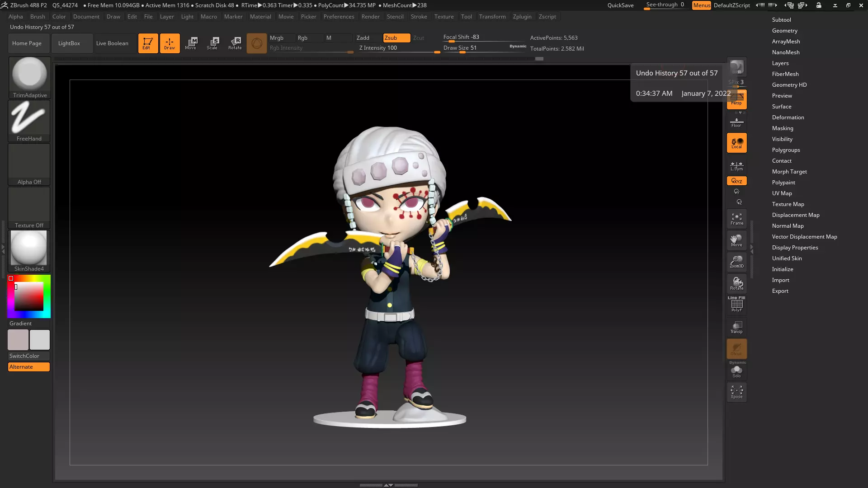
Task: Click QuickSave
Action: click(620, 5)
